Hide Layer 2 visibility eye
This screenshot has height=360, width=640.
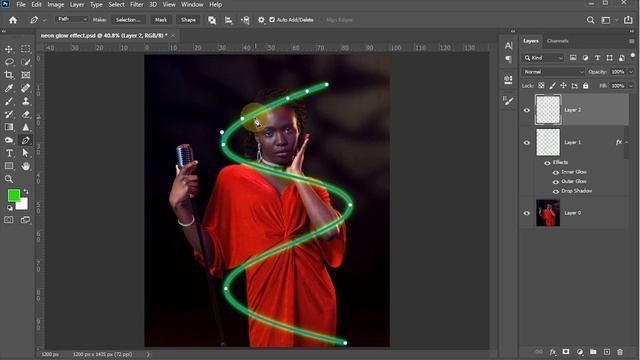pyautogui.click(x=527, y=110)
